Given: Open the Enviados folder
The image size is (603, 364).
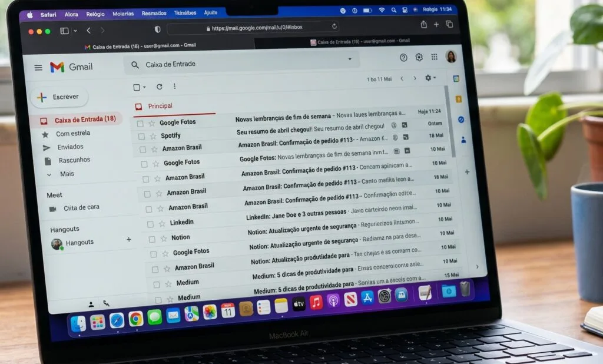Looking at the screenshot, I should pyautogui.click(x=71, y=147).
